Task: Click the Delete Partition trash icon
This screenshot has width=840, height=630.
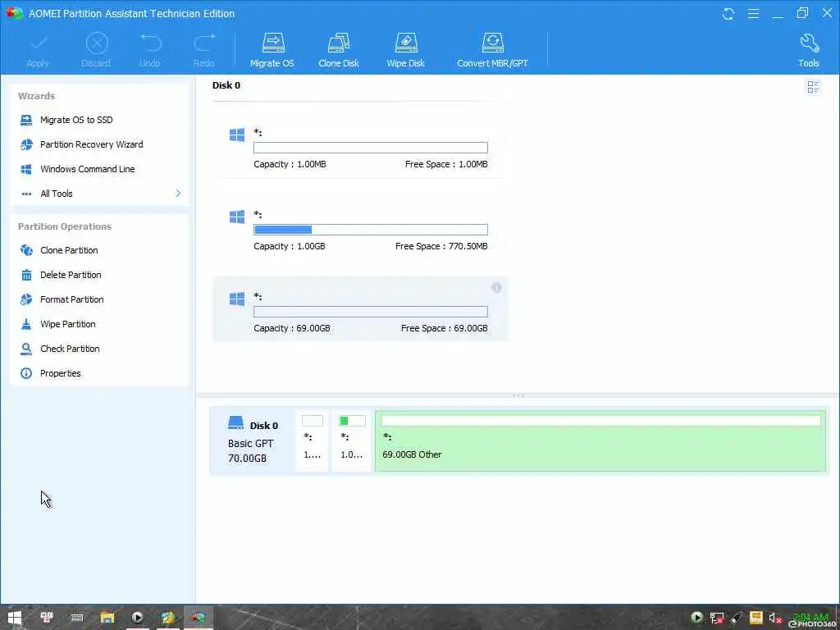Action: [26, 275]
